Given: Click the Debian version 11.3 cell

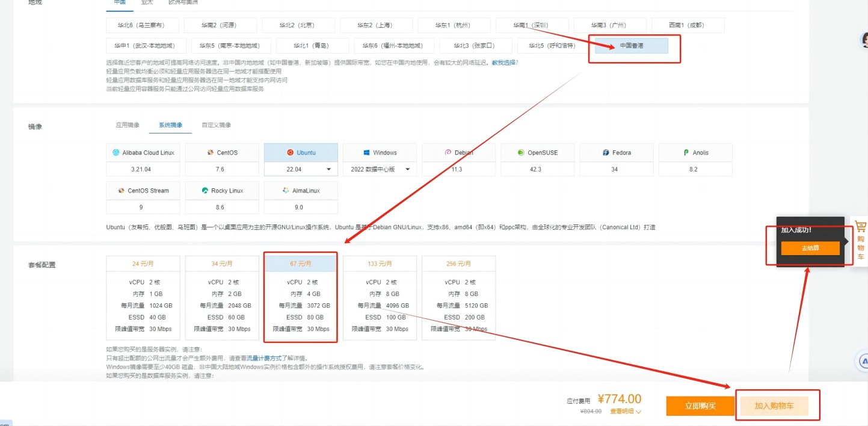Looking at the screenshot, I should [x=458, y=169].
